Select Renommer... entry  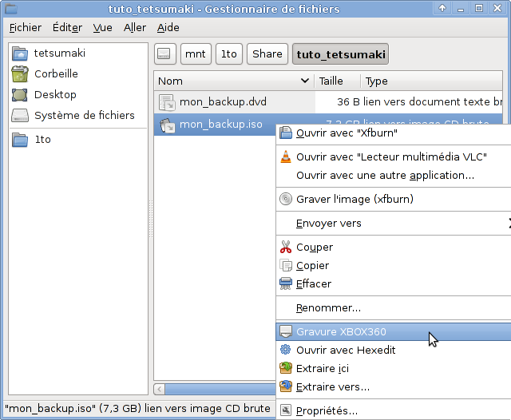pyautogui.click(x=394, y=307)
